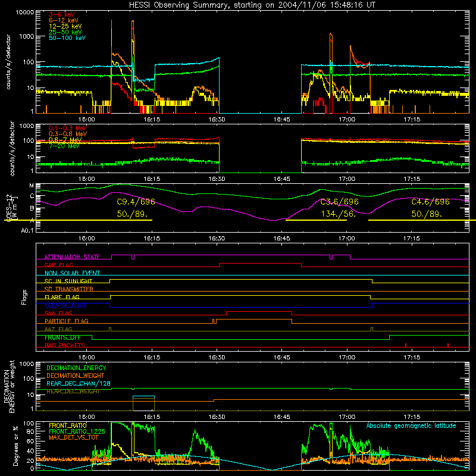Click the SAA_FLAG label

[58, 313]
